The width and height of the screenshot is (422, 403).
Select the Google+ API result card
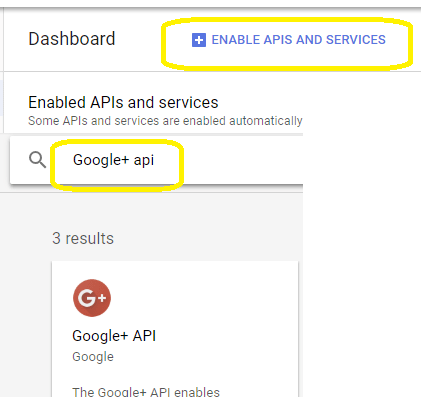click(175, 329)
